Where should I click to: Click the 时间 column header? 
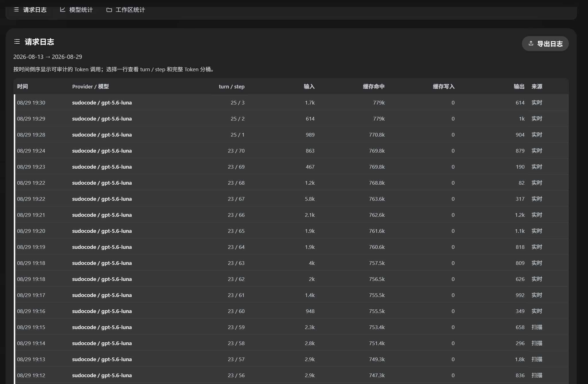pyautogui.click(x=22, y=86)
